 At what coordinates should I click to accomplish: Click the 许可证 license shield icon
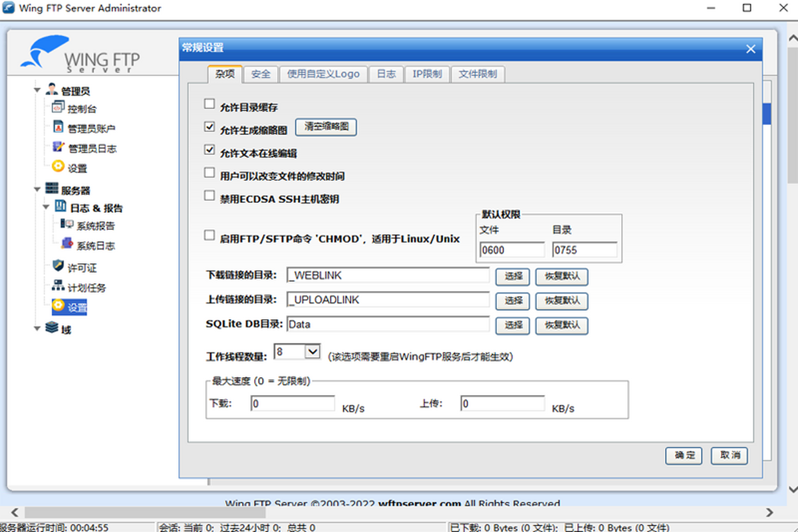tap(58, 267)
